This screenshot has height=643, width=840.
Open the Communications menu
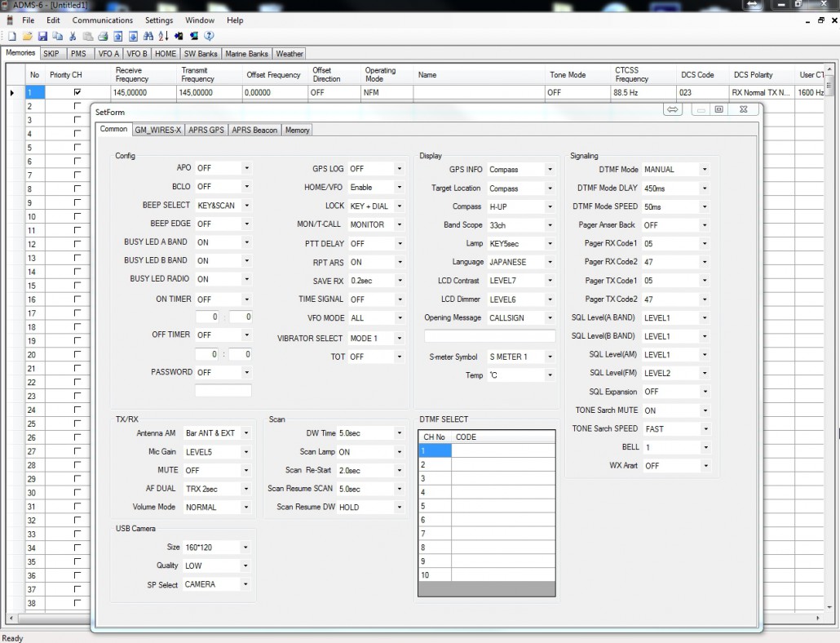point(102,20)
